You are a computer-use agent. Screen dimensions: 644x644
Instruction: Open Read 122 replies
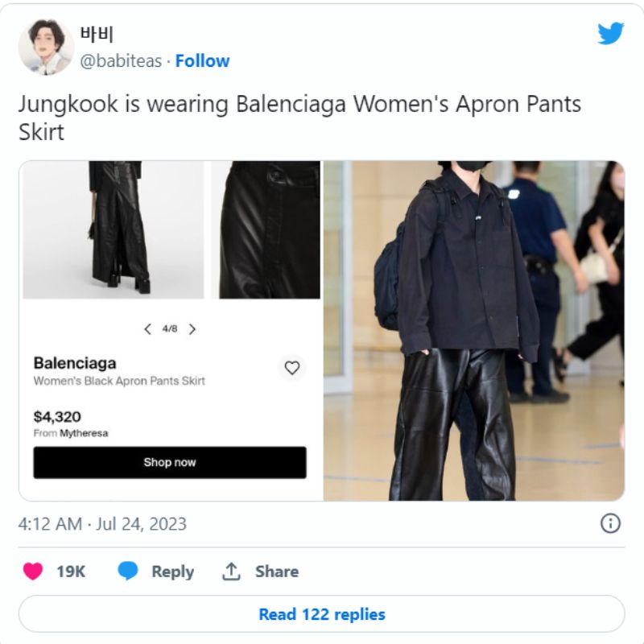321,614
